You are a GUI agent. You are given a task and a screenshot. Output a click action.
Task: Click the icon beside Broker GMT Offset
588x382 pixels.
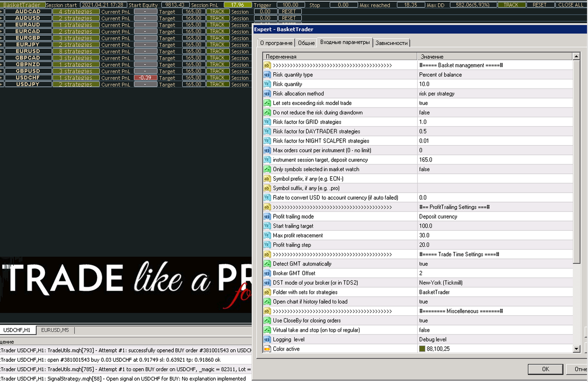[267, 274]
